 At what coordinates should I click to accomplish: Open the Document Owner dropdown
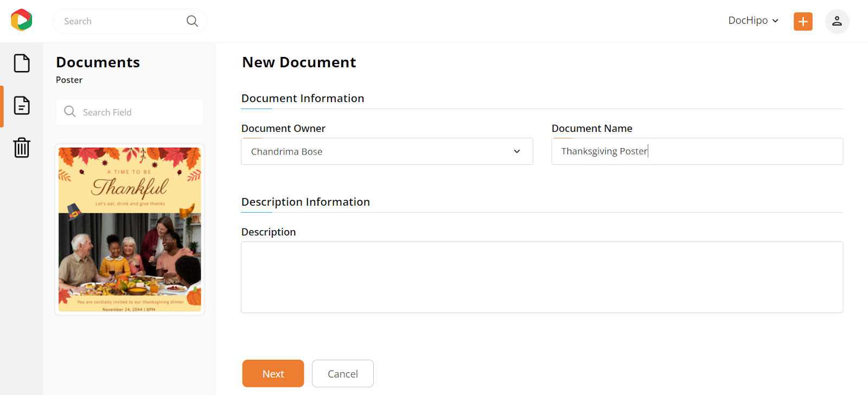(387, 151)
